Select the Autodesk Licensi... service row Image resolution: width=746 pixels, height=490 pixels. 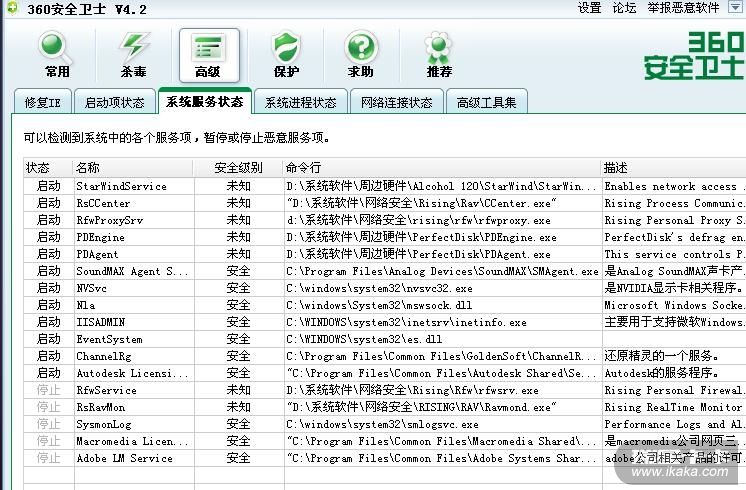point(384,373)
